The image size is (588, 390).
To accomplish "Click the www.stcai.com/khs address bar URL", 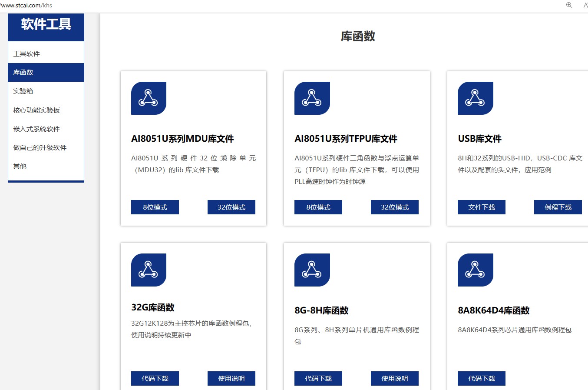I will point(26,5).
